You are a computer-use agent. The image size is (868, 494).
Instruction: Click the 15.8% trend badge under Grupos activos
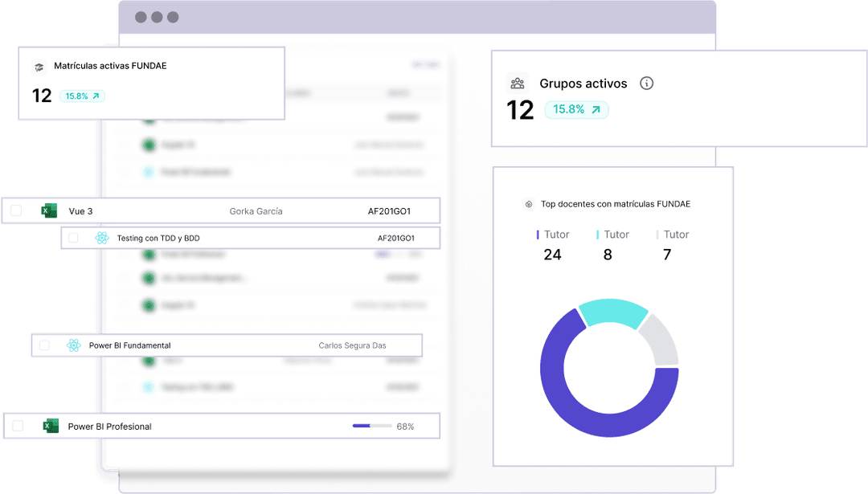(x=576, y=110)
